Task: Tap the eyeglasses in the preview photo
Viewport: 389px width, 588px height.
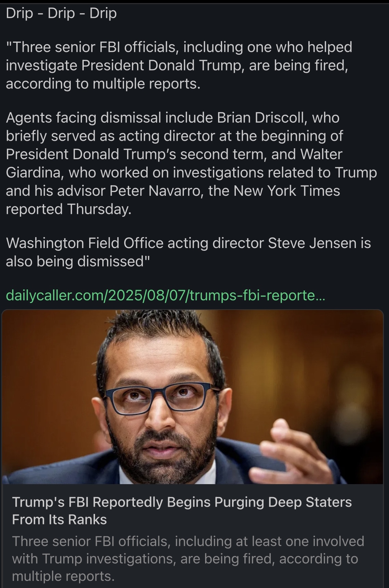Action: (x=162, y=398)
